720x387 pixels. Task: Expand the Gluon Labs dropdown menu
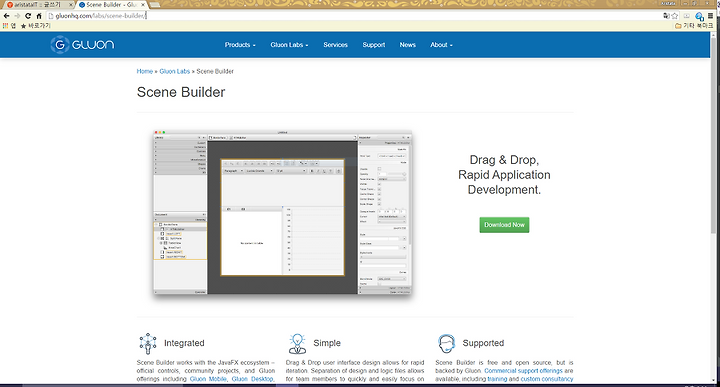tap(289, 45)
